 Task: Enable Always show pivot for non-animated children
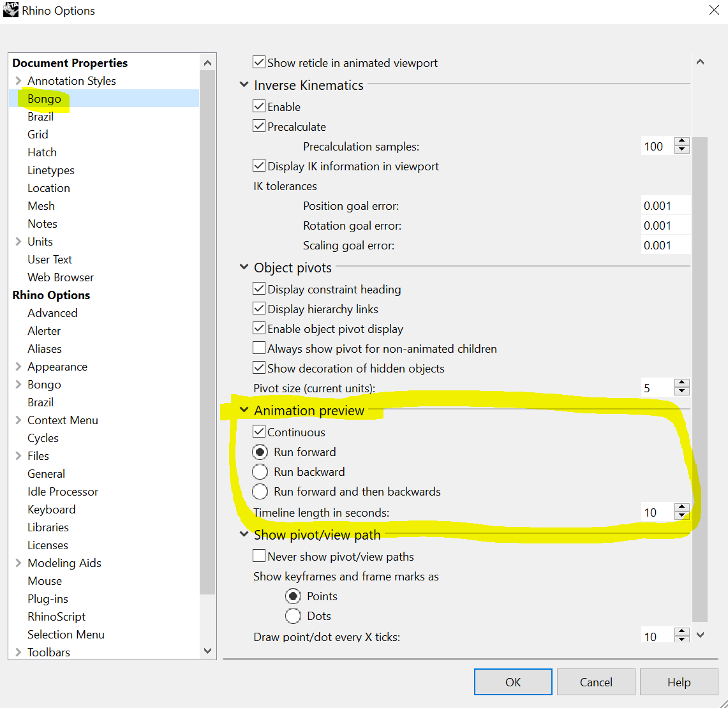pos(259,348)
